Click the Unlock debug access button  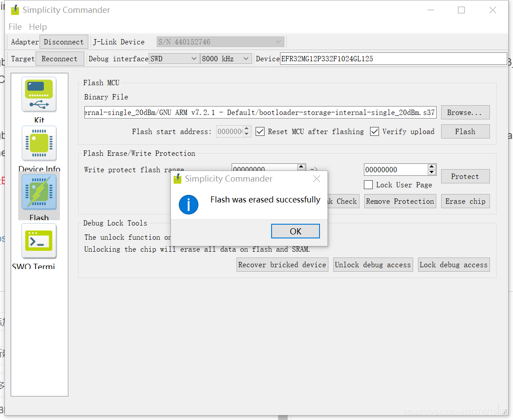(373, 265)
